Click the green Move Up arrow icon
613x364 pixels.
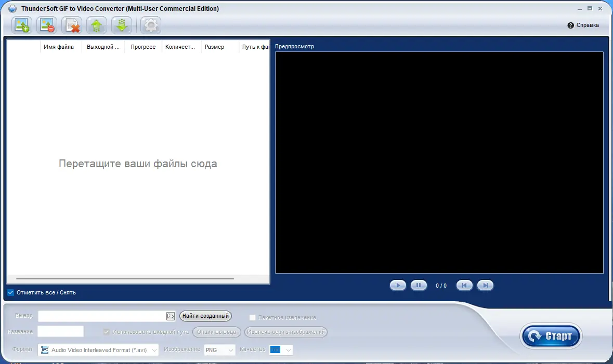[96, 24]
